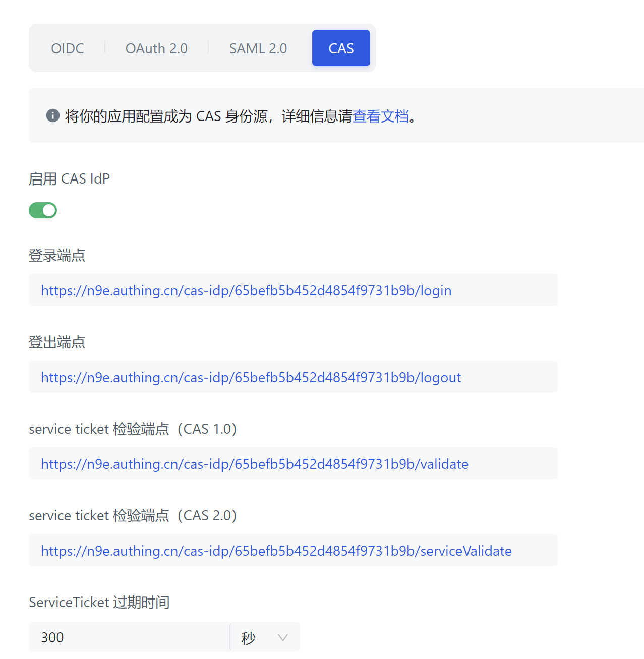
Task: Disable the 启用 CAS IdP switch
Action: pyautogui.click(x=43, y=210)
